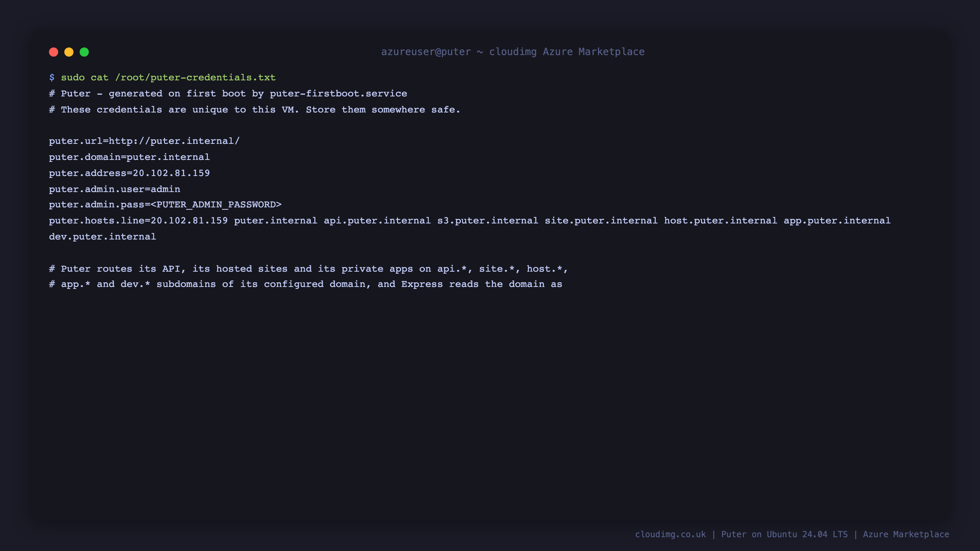Click 'Puter on Ubuntu 24.04 LTS' footer text
Image resolution: width=980 pixels, height=551 pixels.
[x=784, y=534]
